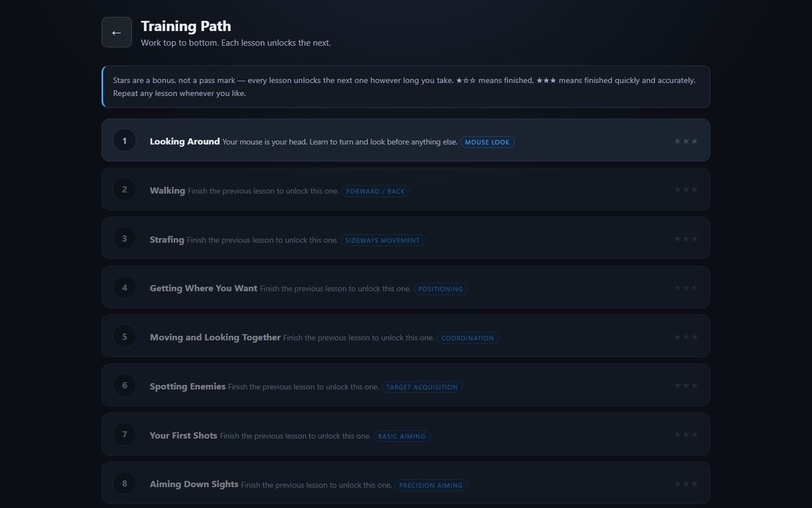Screen dimensions: 812x508
Task: Click the star rating for Aiming Down Sights
Action: 686,484
